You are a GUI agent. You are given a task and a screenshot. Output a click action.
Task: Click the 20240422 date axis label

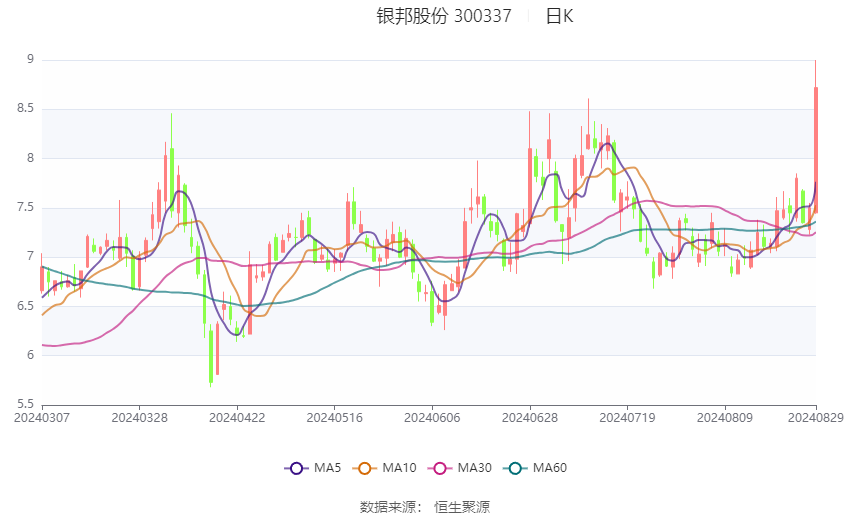tap(237, 418)
